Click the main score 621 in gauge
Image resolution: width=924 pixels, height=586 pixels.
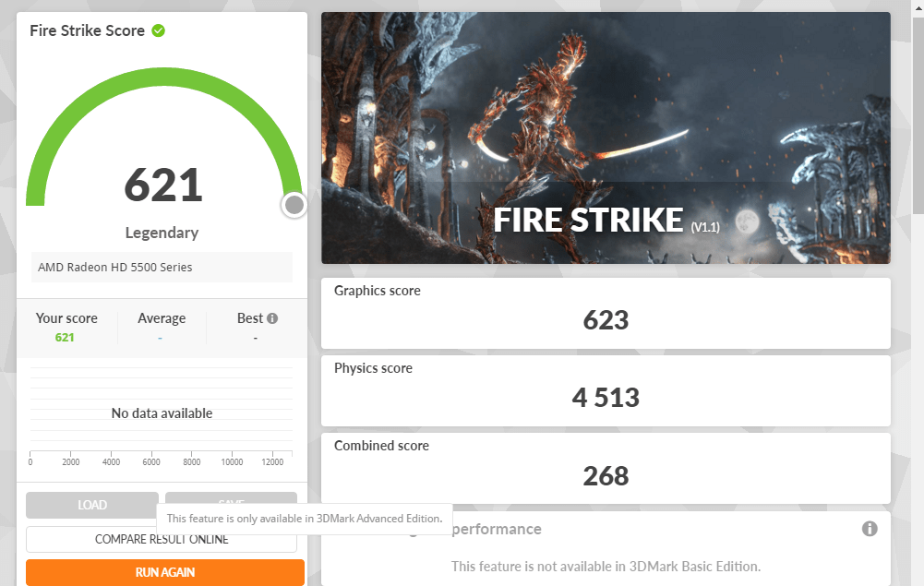163,185
